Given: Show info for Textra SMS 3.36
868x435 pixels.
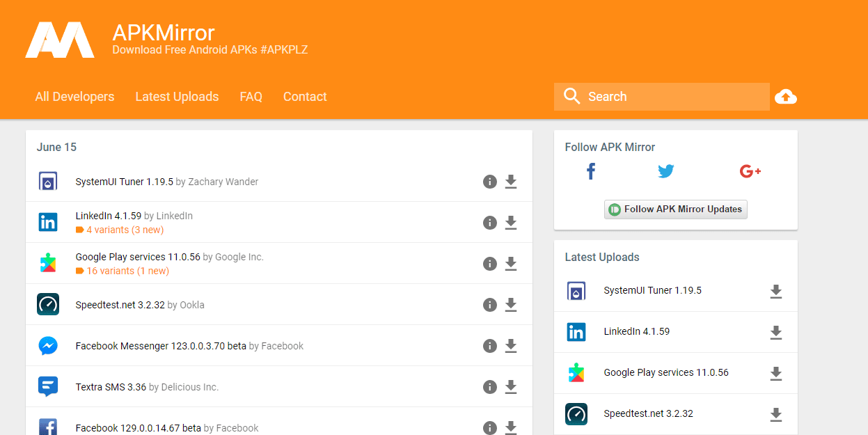Looking at the screenshot, I should [490, 387].
